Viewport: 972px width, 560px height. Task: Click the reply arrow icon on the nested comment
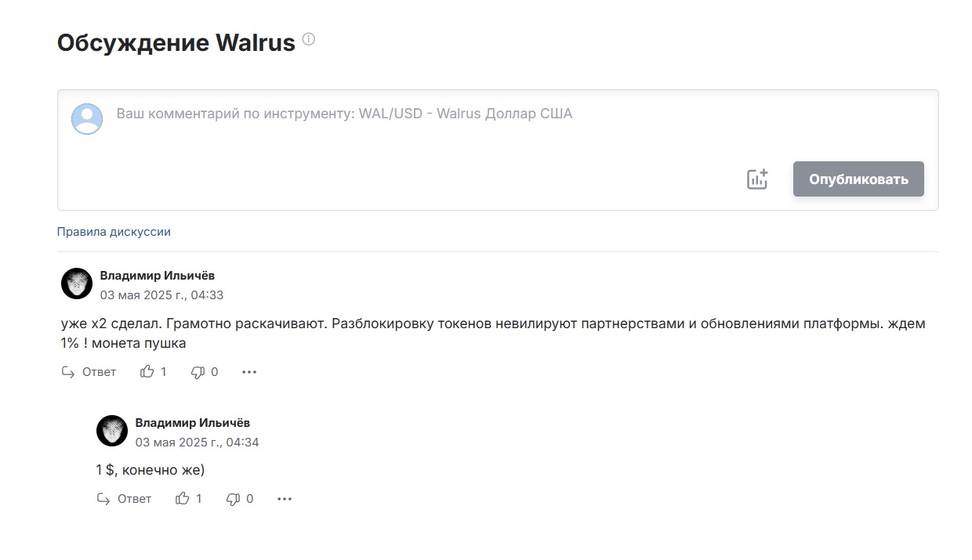pos(104,498)
